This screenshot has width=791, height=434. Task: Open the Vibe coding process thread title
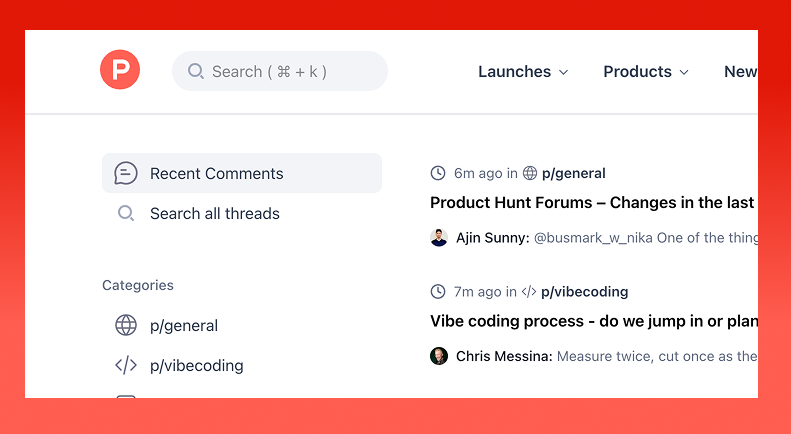592,321
